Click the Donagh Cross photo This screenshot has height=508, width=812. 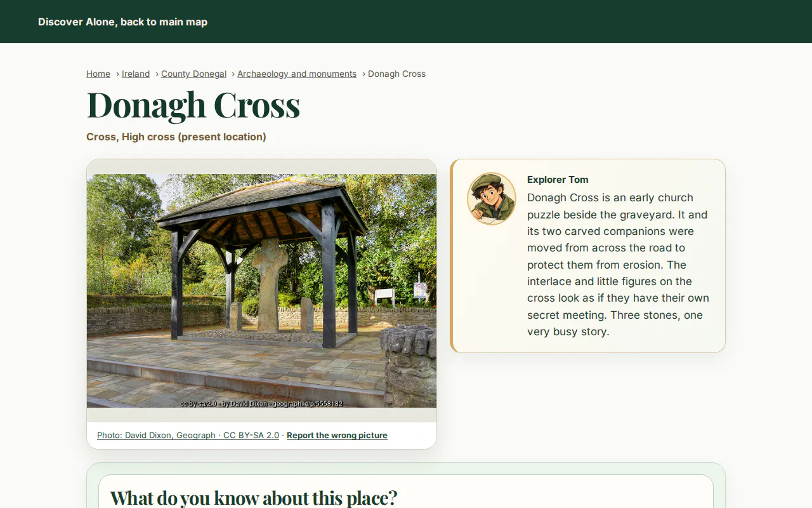pyautogui.click(x=261, y=291)
